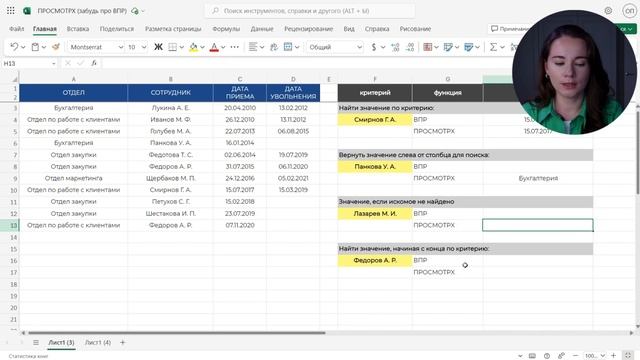Image resolution: width=640 pixels, height=360 pixels.
Task: Switch to Вставка ribbon tab
Action: [78, 29]
